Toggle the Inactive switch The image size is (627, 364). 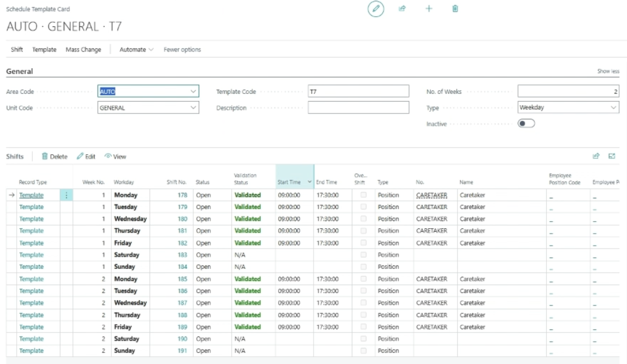point(526,124)
